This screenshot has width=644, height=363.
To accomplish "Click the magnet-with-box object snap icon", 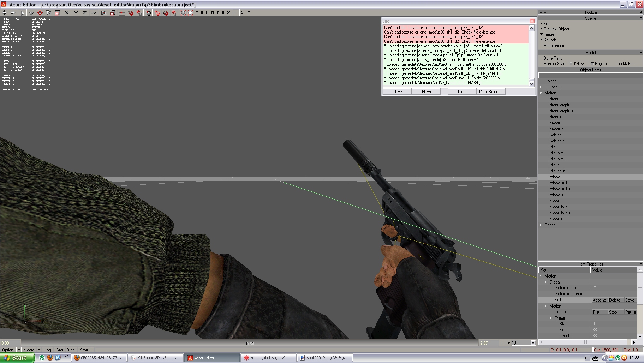I will tap(139, 13).
